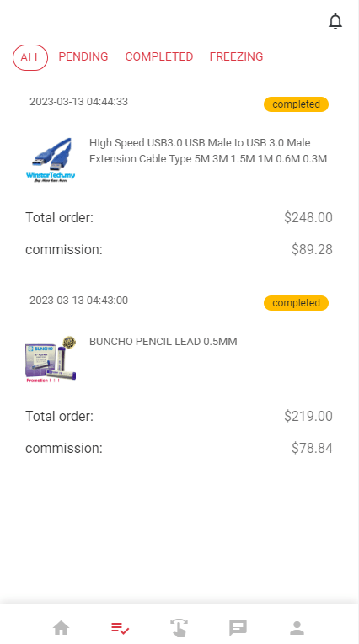The width and height of the screenshot is (359, 644).
Task: Open the High Speed USB3.0 cable title
Action: pos(208,151)
